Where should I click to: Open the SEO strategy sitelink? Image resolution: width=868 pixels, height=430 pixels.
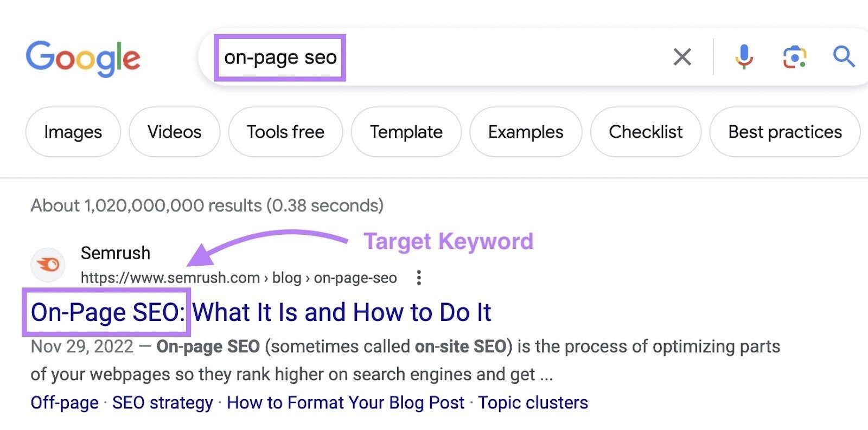[162, 402]
